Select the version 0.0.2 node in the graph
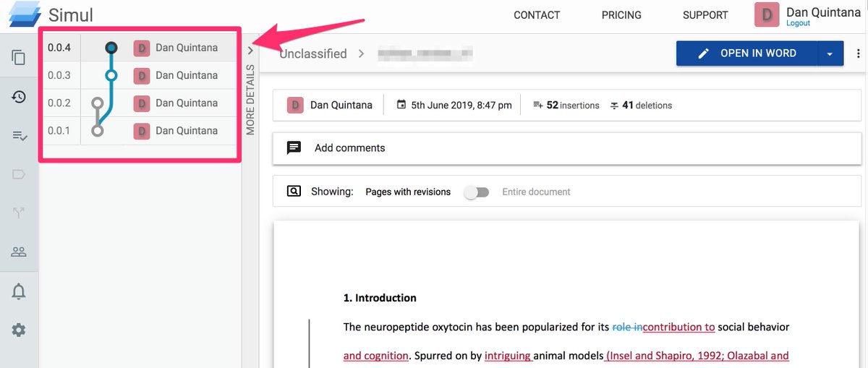This screenshot has width=868, height=368. 97,103
